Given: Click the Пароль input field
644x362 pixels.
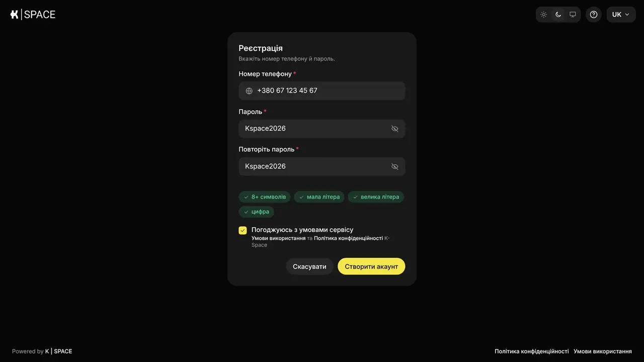Looking at the screenshot, I should (x=322, y=129).
